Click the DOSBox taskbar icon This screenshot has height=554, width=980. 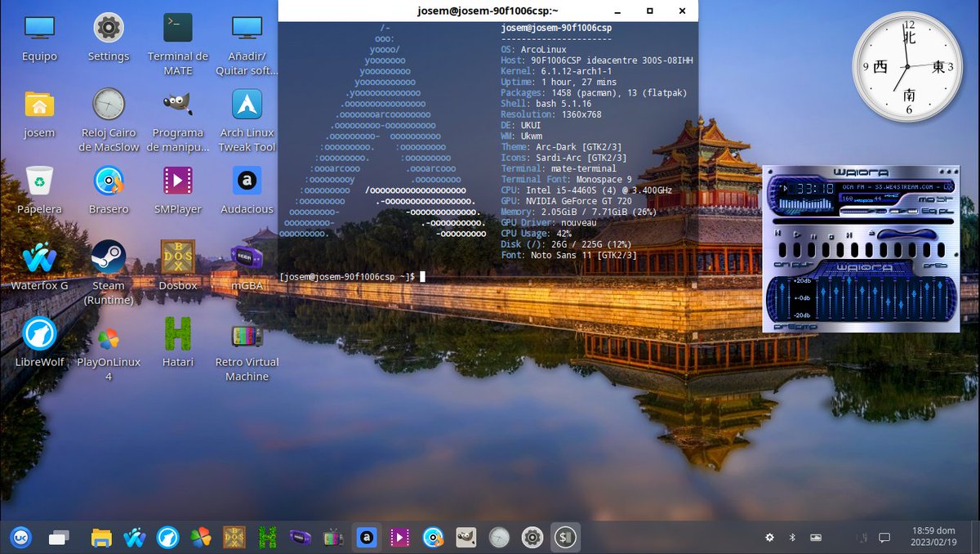click(234, 537)
